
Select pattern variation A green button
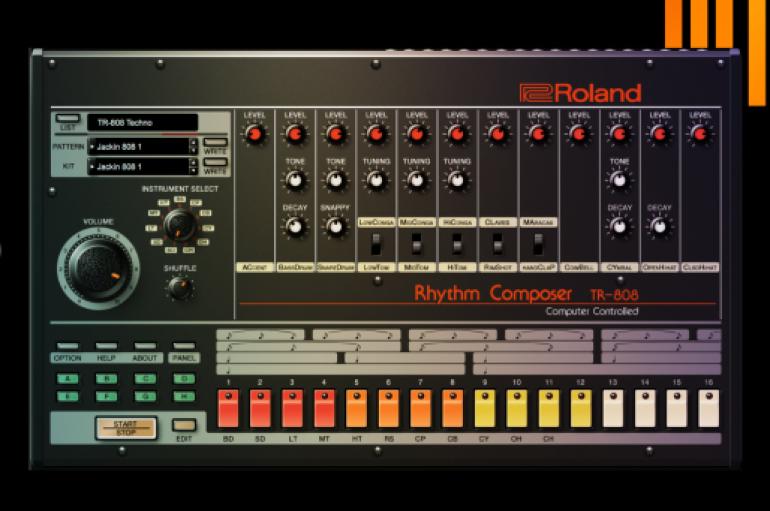(x=68, y=378)
